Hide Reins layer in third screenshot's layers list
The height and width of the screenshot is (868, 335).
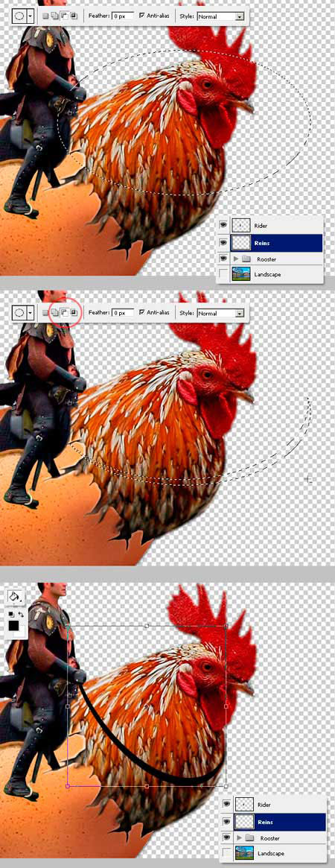tap(226, 822)
